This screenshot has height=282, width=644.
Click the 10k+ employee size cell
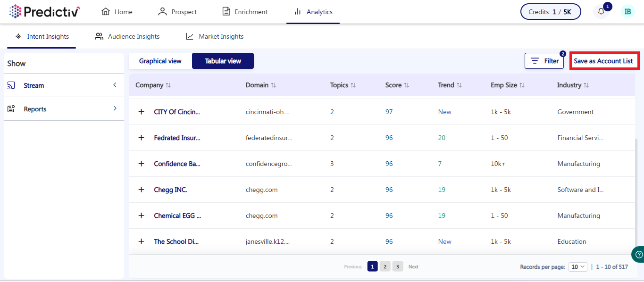coord(498,164)
